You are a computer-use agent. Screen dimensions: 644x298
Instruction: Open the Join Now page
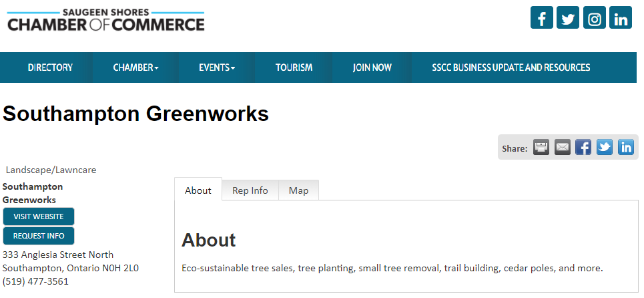(372, 67)
